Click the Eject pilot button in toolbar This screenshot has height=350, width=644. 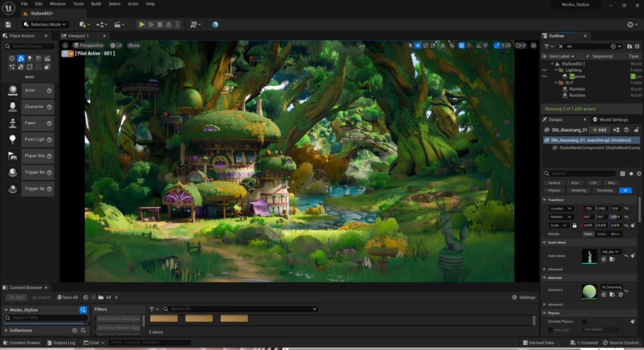169,25
